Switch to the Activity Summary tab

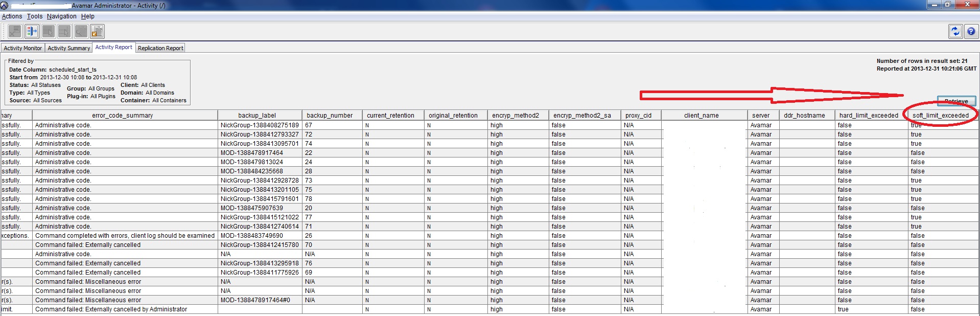click(68, 48)
